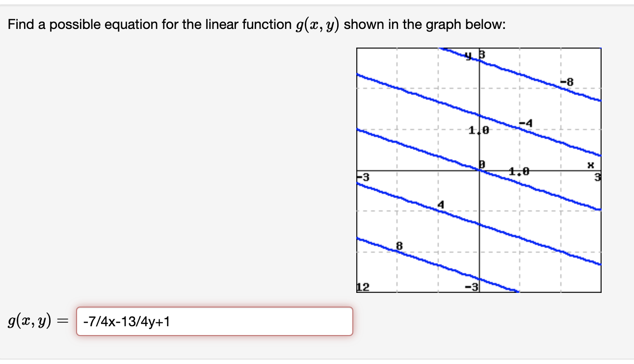Click the -8 label on the graph
Viewport: 634px width, 364px height.
[x=567, y=81]
